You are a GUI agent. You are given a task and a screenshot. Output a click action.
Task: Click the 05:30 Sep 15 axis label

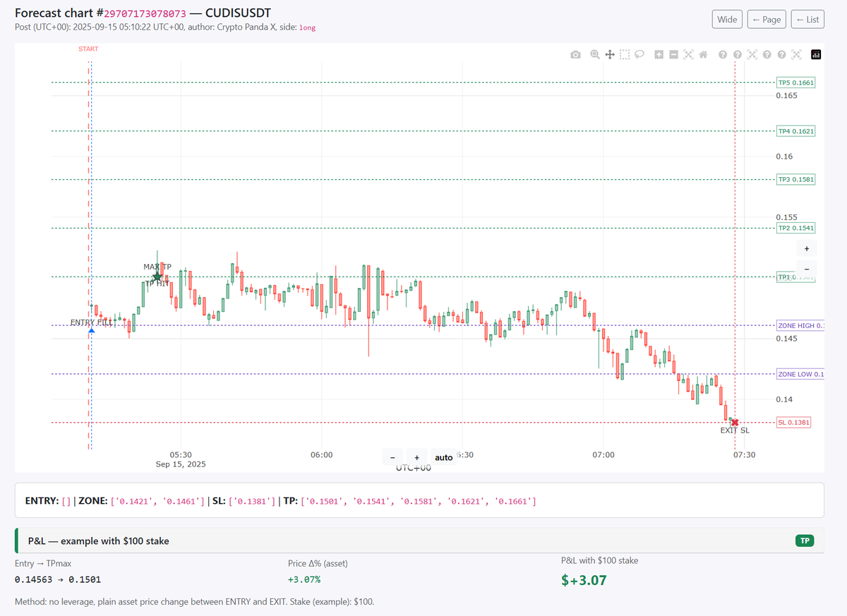coord(181,459)
